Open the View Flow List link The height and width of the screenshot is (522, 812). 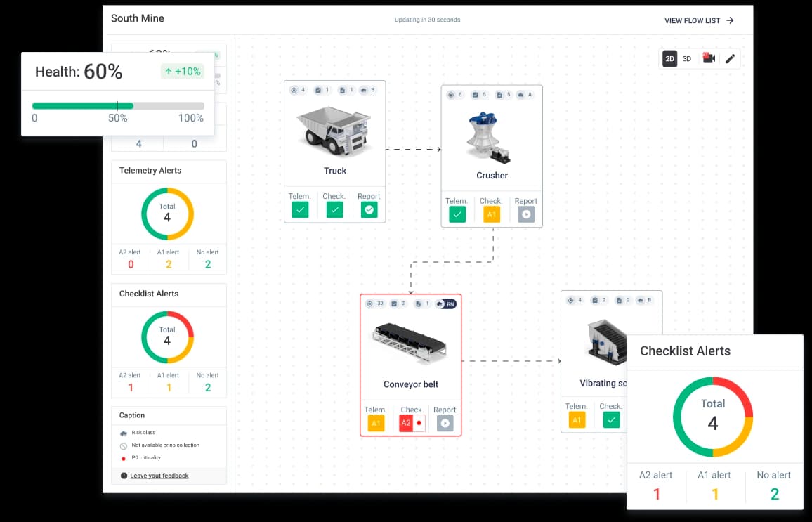tap(699, 21)
